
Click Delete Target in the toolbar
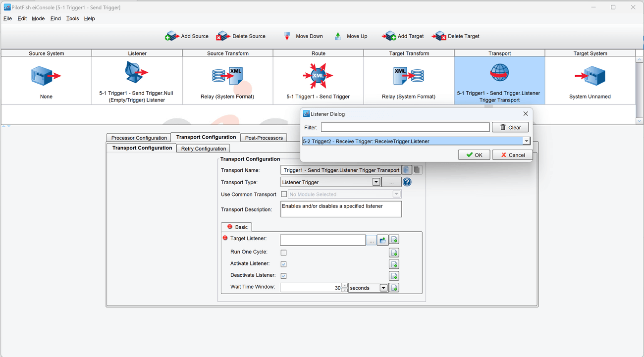[x=456, y=36]
